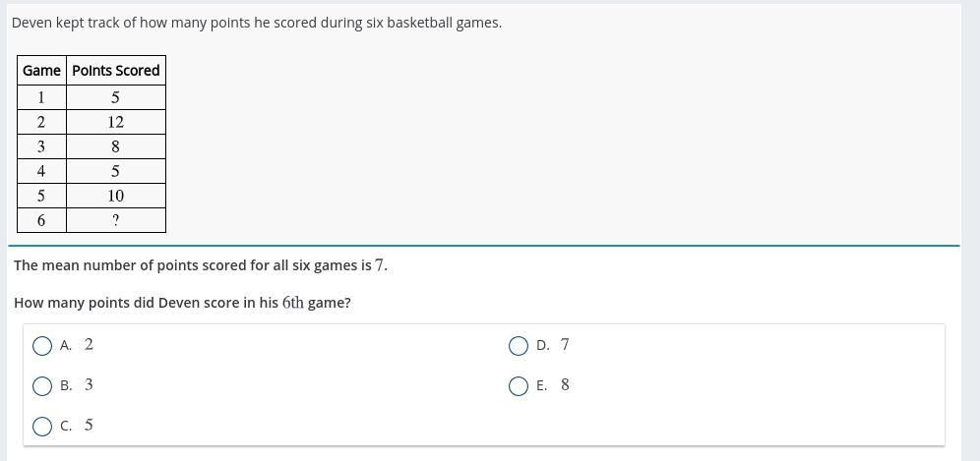This screenshot has width=980, height=461.
Task: Click the game number 2 cell
Action: pyautogui.click(x=41, y=122)
